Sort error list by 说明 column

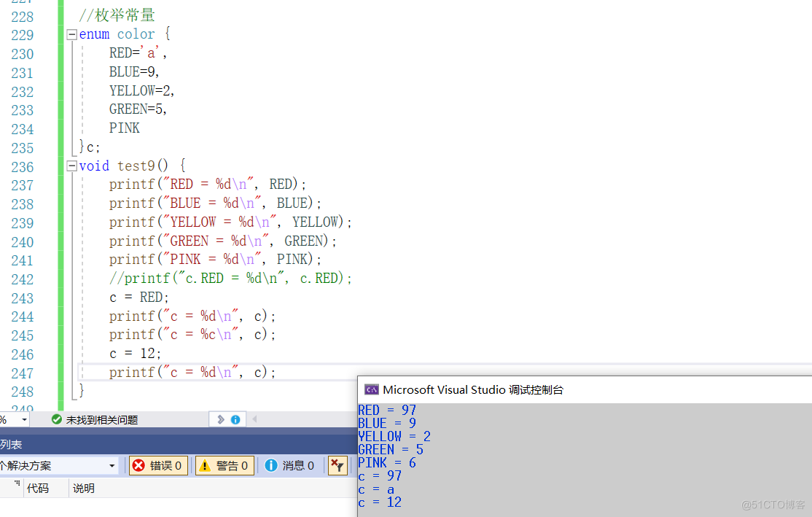84,488
